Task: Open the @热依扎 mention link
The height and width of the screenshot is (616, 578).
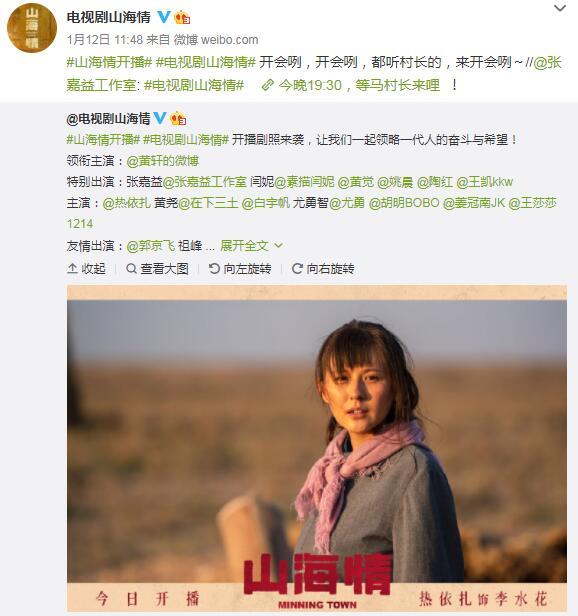Action: pyautogui.click(x=127, y=203)
